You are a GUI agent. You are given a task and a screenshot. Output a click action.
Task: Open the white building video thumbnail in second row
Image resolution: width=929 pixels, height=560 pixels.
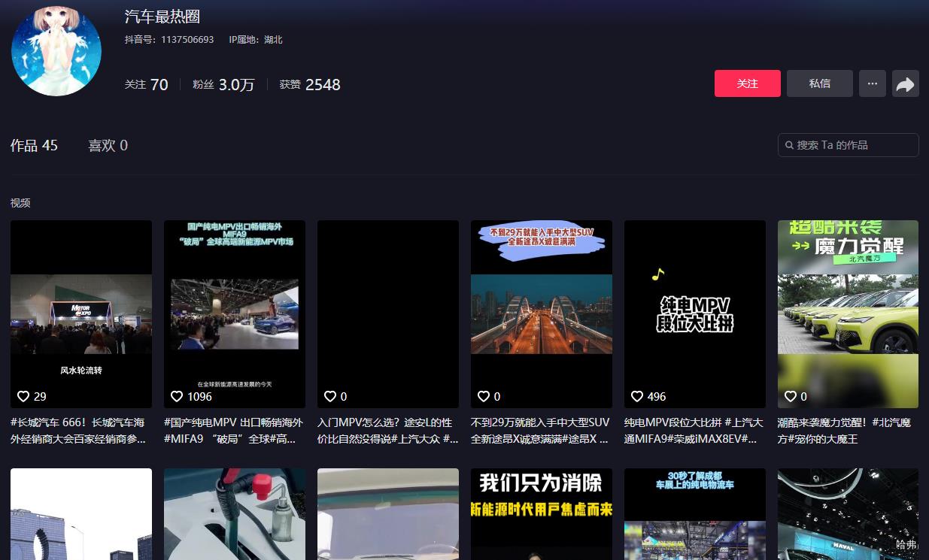pos(81,514)
